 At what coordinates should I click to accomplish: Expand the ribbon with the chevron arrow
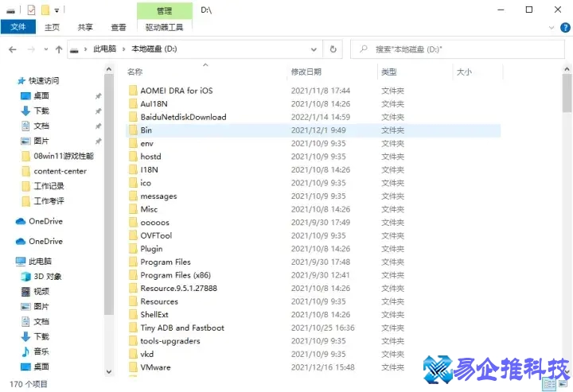pyautogui.click(x=552, y=28)
